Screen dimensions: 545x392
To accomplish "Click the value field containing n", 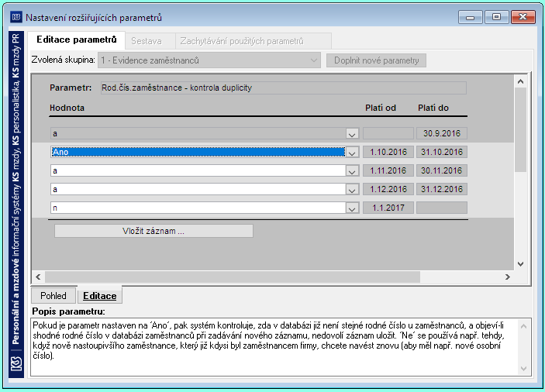I will [x=198, y=208].
